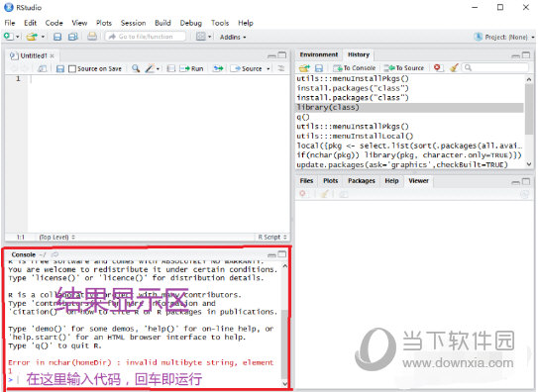Click the To Console button
Screen dimensions: 538x392
[x=355, y=68]
